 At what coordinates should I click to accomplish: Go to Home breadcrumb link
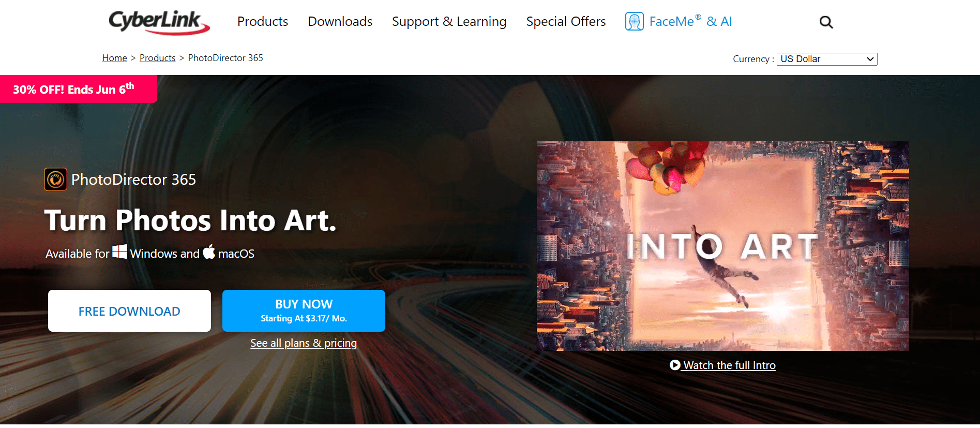click(x=114, y=58)
